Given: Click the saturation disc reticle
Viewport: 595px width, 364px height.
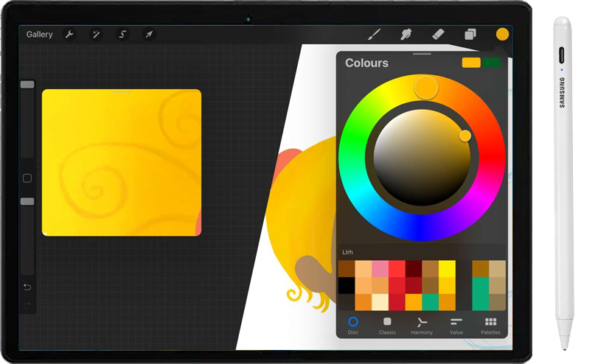Looking at the screenshot, I should pyautogui.click(x=465, y=136).
